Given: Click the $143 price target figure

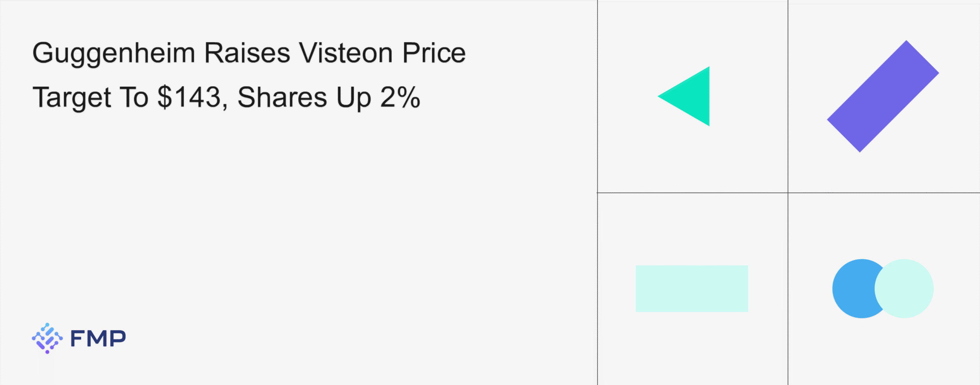Looking at the screenshot, I should click(189, 97).
